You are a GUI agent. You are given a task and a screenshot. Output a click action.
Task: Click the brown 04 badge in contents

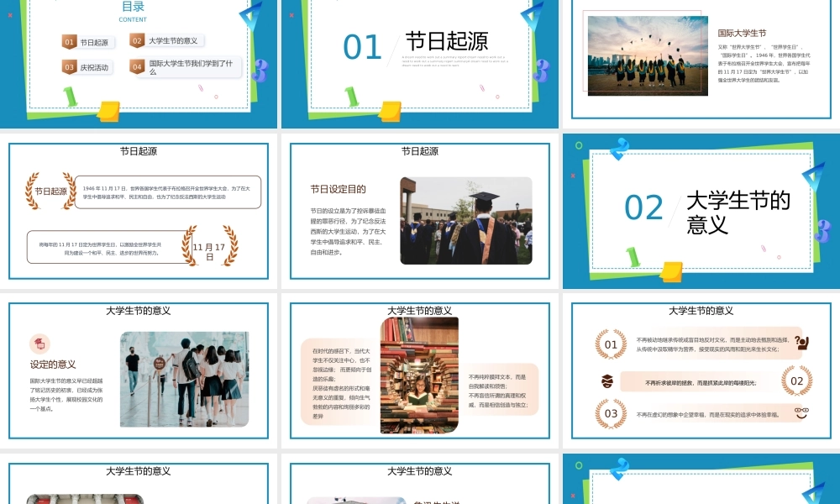click(x=137, y=66)
